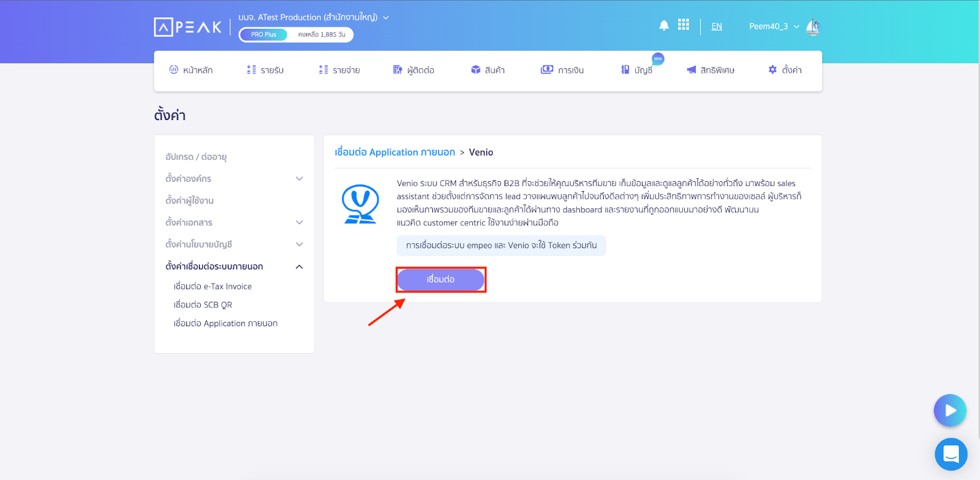This screenshot has height=480, width=980.
Task: Click the Venio logo
Action: pyautogui.click(x=360, y=204)
